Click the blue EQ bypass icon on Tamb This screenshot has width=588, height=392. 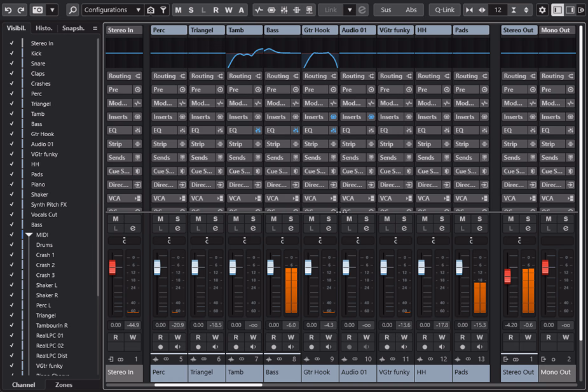tap(258, 130)
